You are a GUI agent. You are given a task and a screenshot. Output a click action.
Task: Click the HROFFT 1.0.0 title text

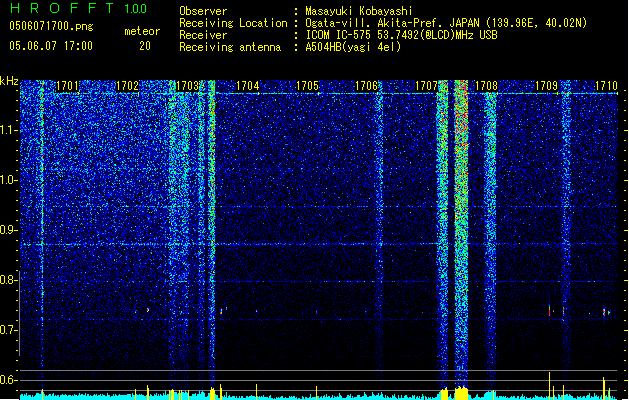pos(78,8)
